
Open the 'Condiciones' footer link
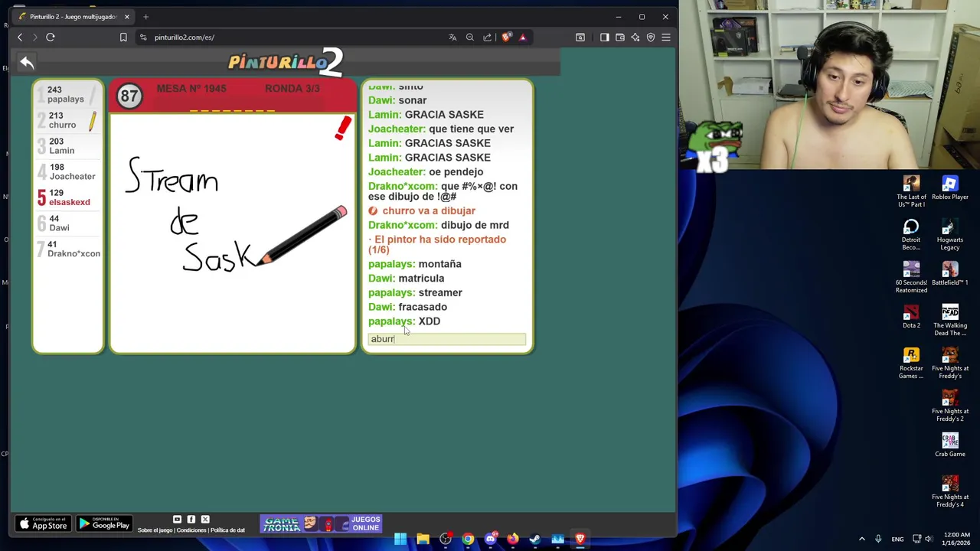(x=191, y=530)
